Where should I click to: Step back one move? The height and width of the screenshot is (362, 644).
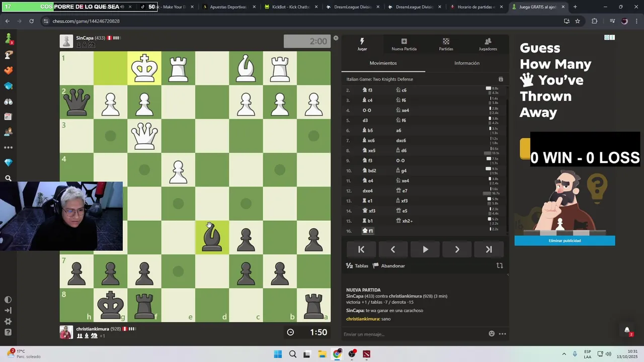(393, 249)
